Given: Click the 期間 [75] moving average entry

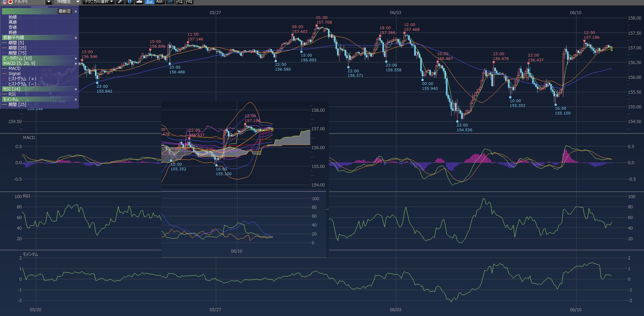Looking at the screenshot, I should pyautogui.click(x=17, y=53).
